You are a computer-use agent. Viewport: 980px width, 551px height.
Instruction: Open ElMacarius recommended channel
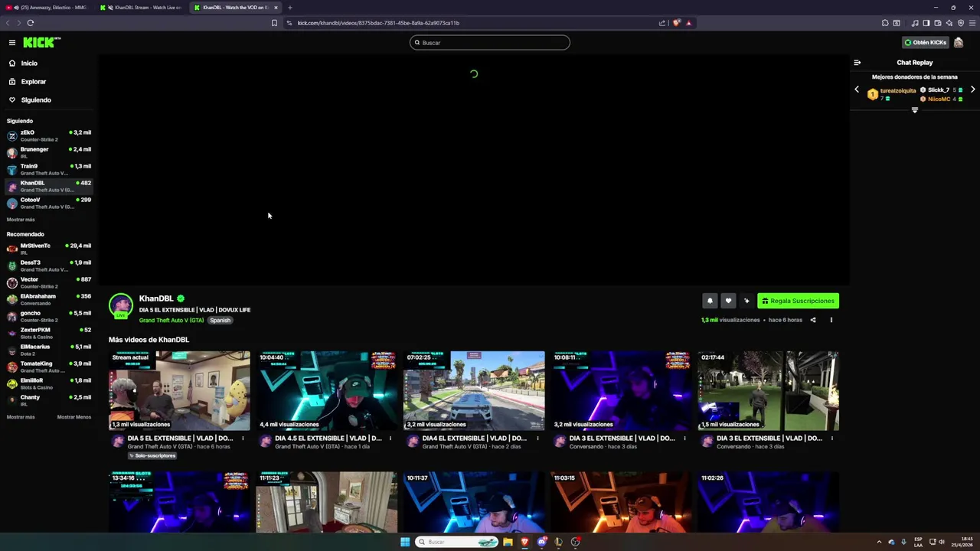49,350
